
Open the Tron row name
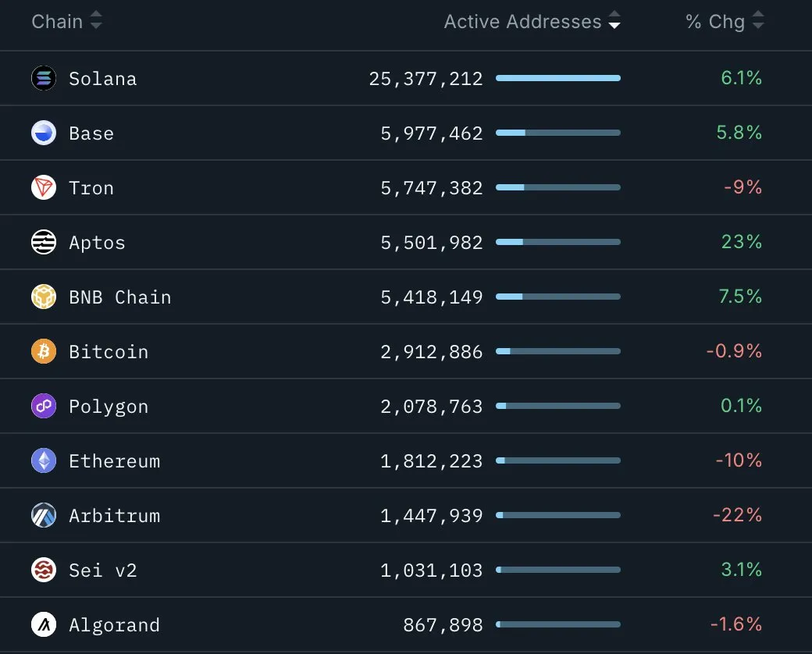(91, 188)
